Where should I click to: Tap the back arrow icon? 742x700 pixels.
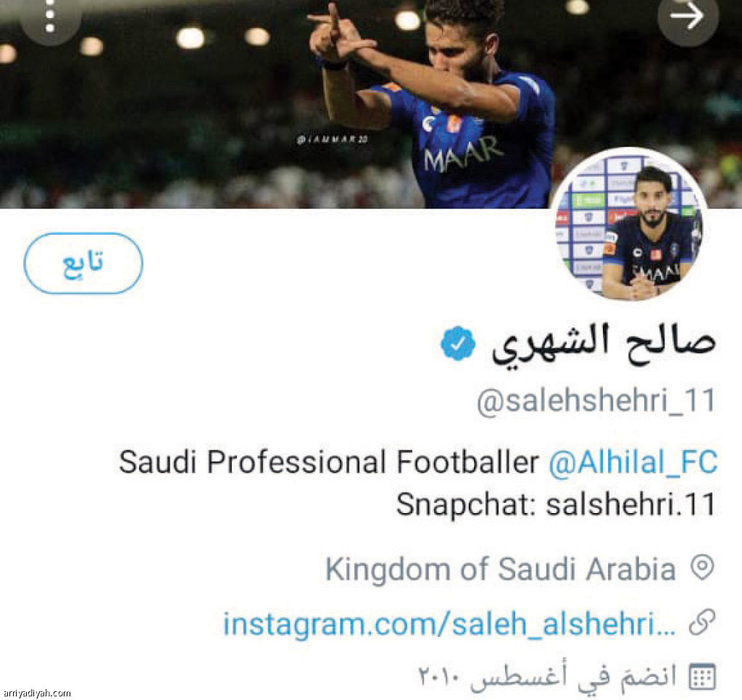688,17
